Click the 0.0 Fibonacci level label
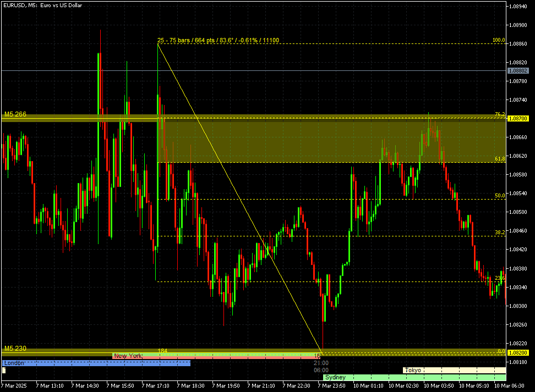 [x=501, y=351]
